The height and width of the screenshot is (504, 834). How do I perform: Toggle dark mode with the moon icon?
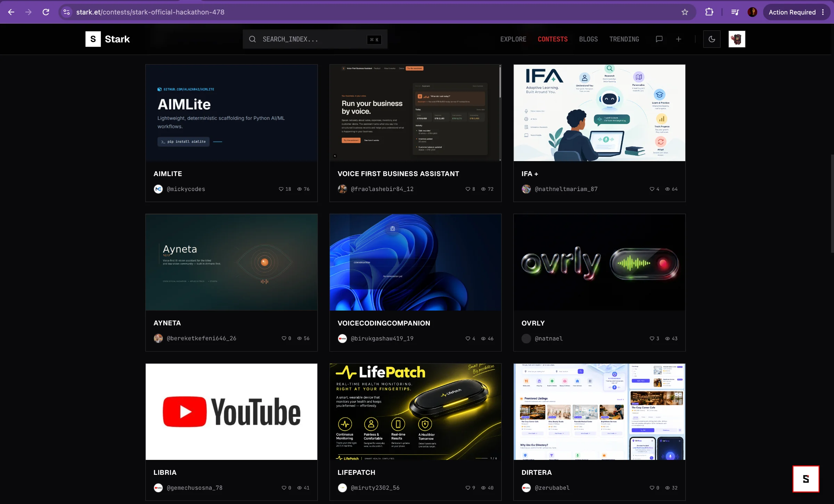pos(712,39)
